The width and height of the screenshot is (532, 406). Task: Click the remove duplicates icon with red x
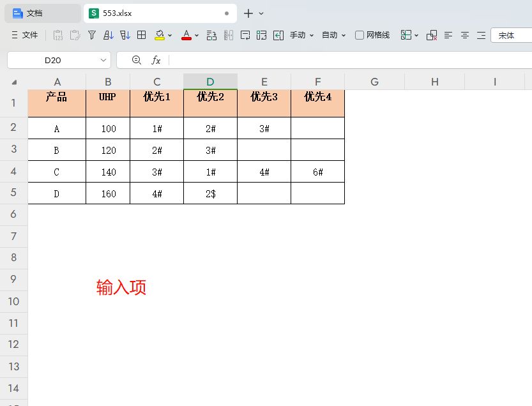[x=432, y=35]
